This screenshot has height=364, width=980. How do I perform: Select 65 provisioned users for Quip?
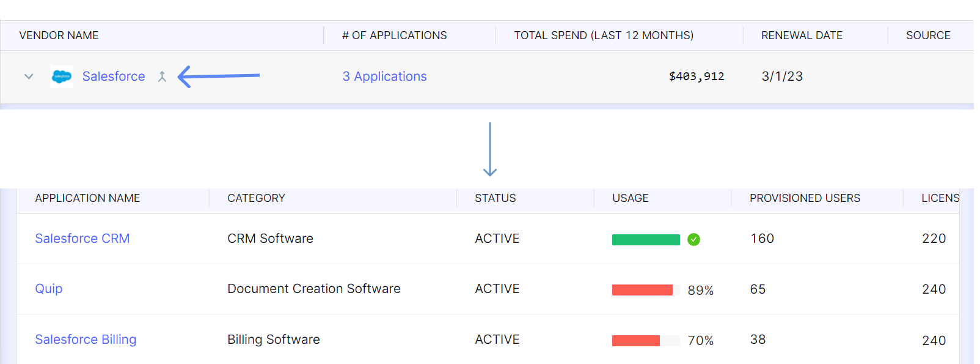tap(758, 289)
